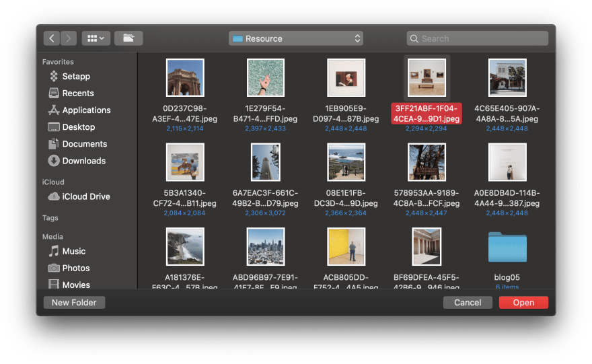Screen dimensions: 592x364
Task: Select the 4C65E405 white house thumbnail
Action: [x=507, y=78]
